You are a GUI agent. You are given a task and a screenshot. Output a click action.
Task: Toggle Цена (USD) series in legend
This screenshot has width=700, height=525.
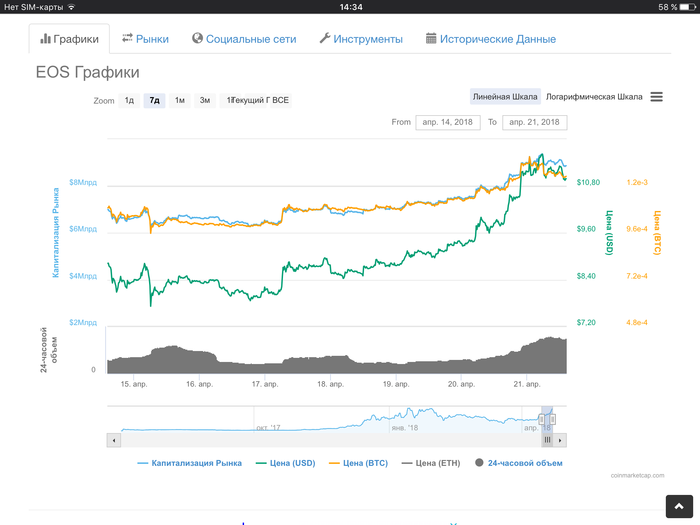pos(286,463)
